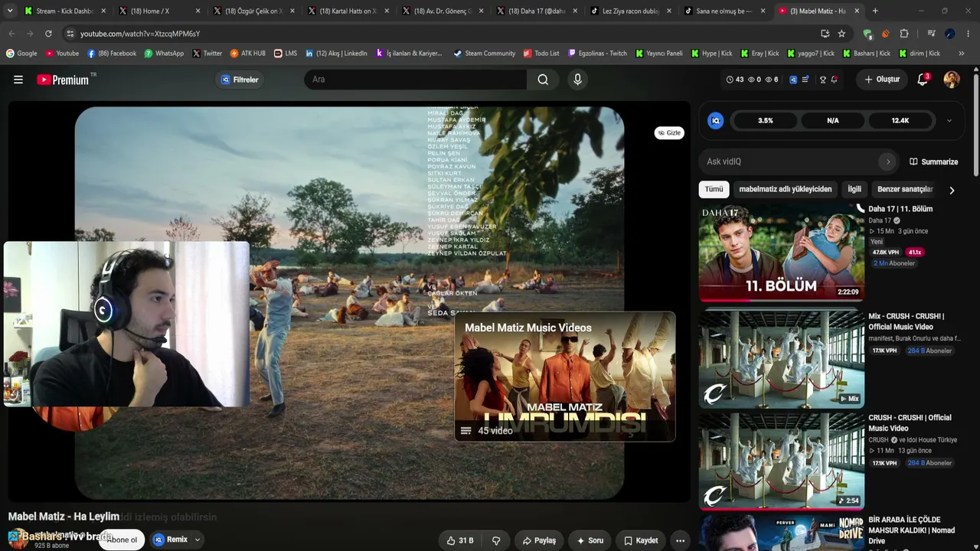980x551 pixels.
Task: Go back to the previous page
Action: 11,34
